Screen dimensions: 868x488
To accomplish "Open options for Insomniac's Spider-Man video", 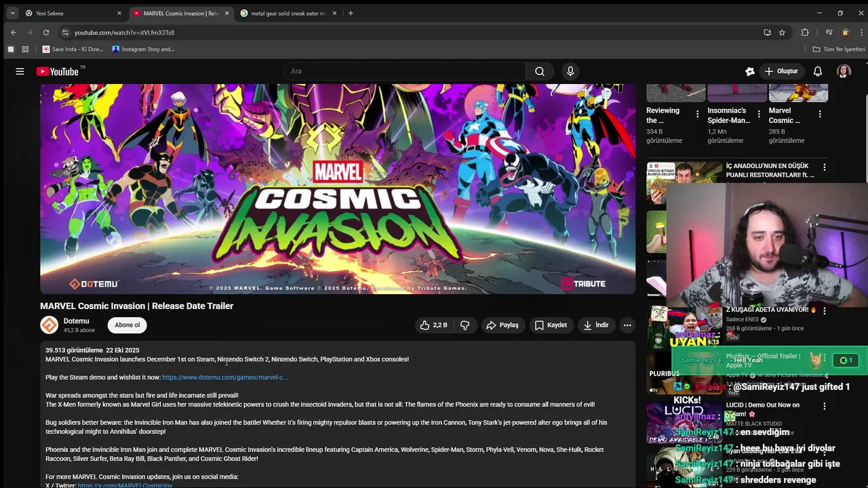I will (759, 114).
